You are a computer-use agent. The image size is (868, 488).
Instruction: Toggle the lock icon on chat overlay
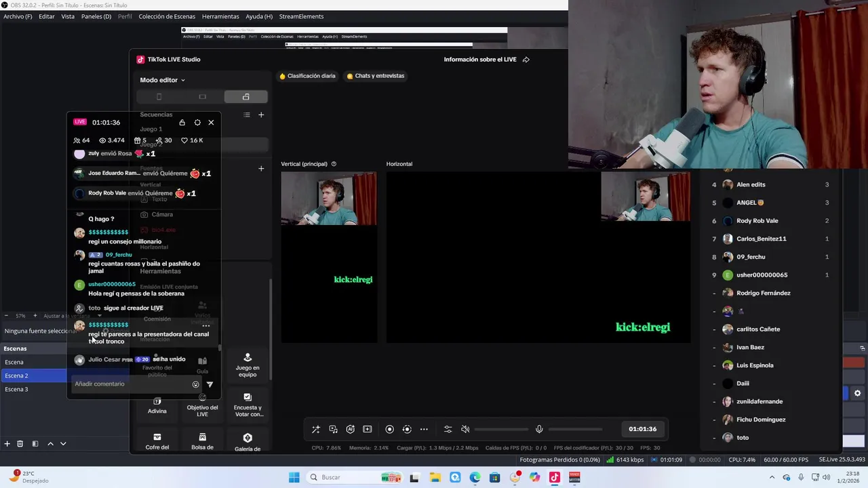(x=182, y=123)
